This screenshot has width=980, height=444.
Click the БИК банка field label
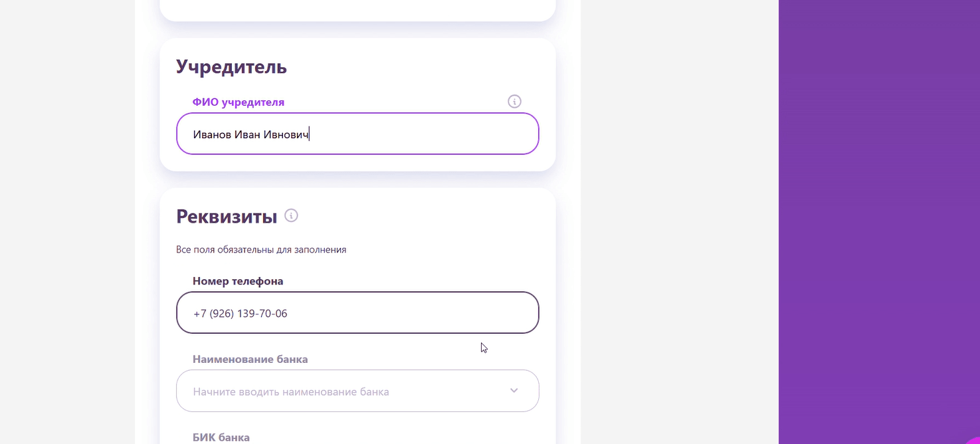coord(221,437)
